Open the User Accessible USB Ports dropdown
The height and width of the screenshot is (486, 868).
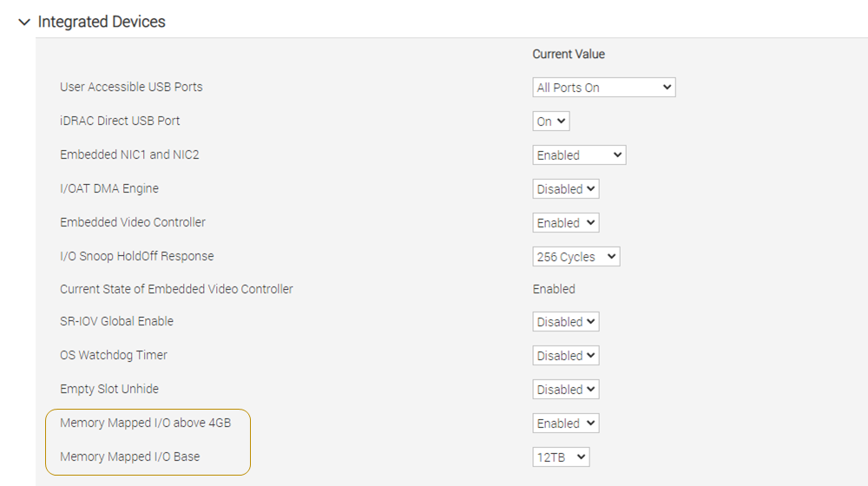click(x=603, y=88)
